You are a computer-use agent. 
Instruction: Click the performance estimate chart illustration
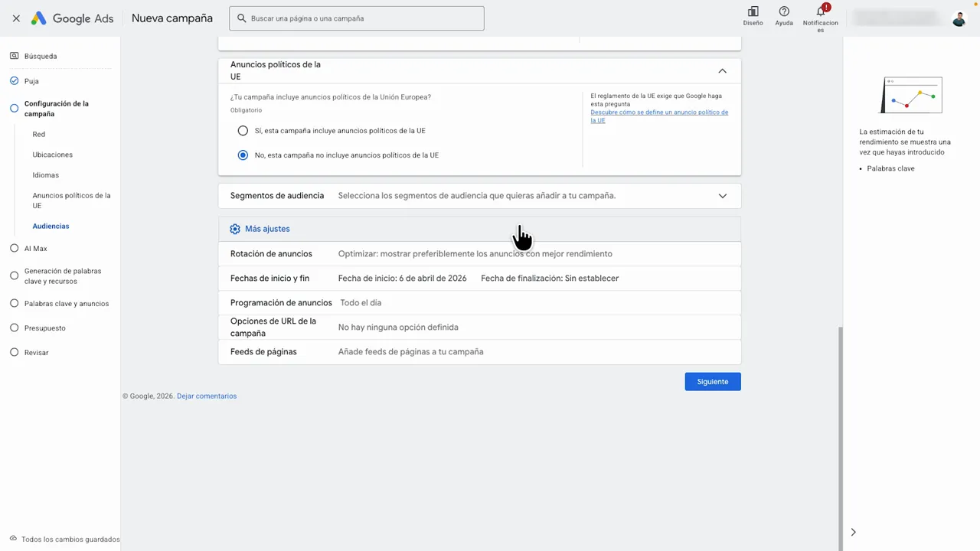pyautogui.click(x=911, y=95)
